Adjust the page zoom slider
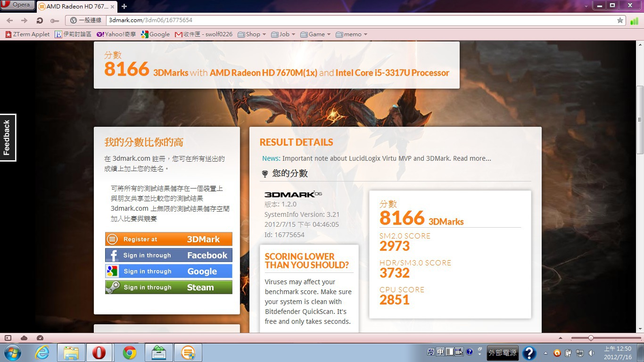This screenshot has height=362, width=644. click(x=591, y=338)
